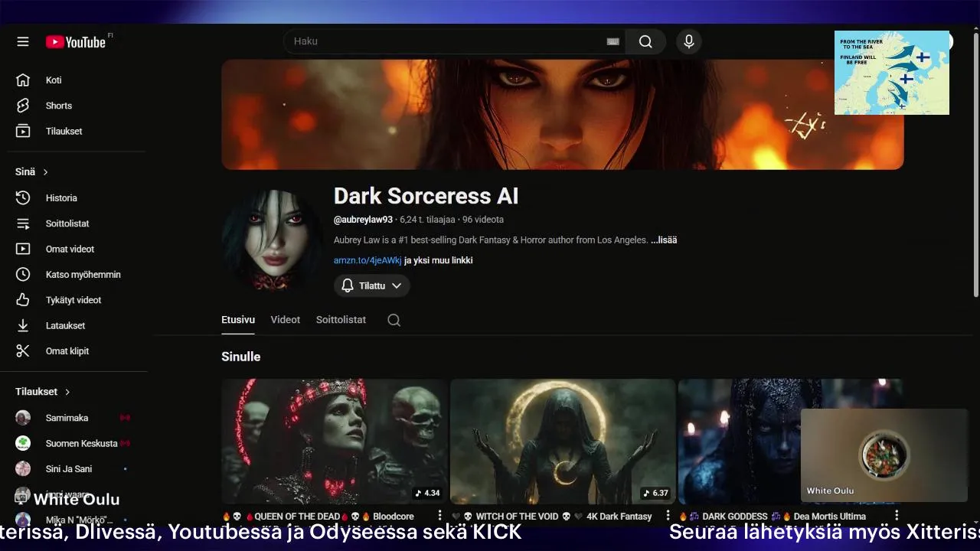
Task: Play QUEEN OF THE DEAD thumbnail
Action: click(x=334, y=441)
